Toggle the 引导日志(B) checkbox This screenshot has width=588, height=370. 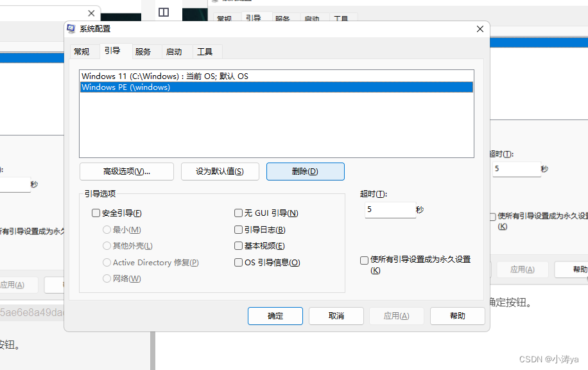point(239,230)
